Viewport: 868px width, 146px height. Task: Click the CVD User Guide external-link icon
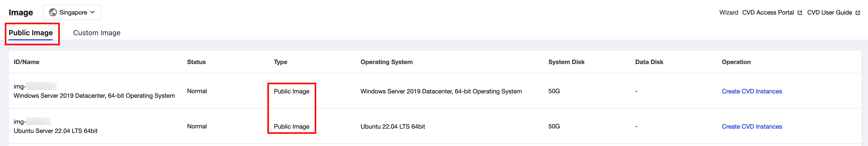858,13
